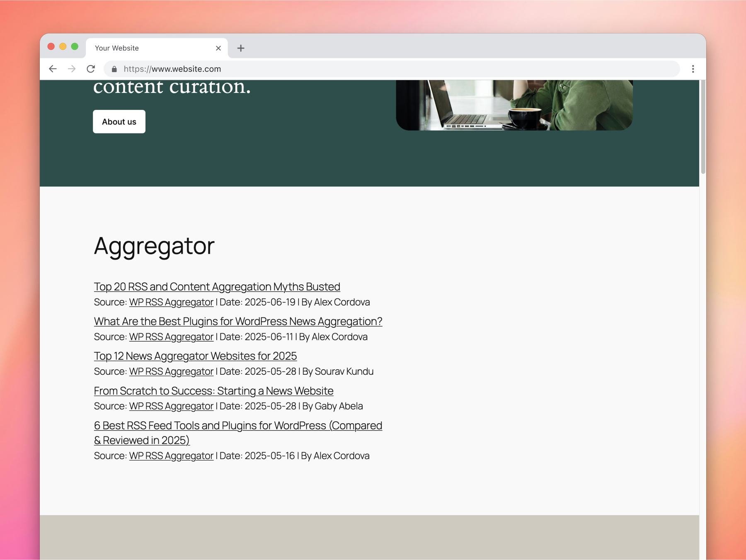Click the address bar URL field
This screenshot has width=746, height=560.
392,69
